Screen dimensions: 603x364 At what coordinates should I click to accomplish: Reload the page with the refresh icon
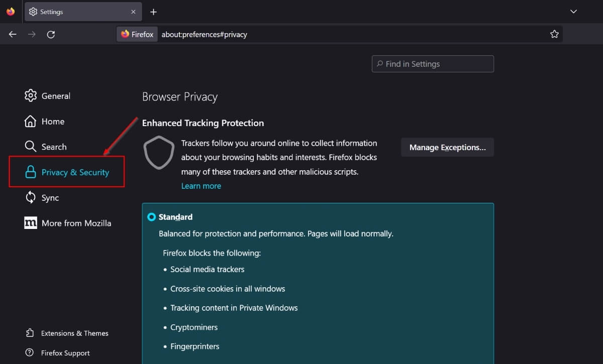tap(50, 34)
